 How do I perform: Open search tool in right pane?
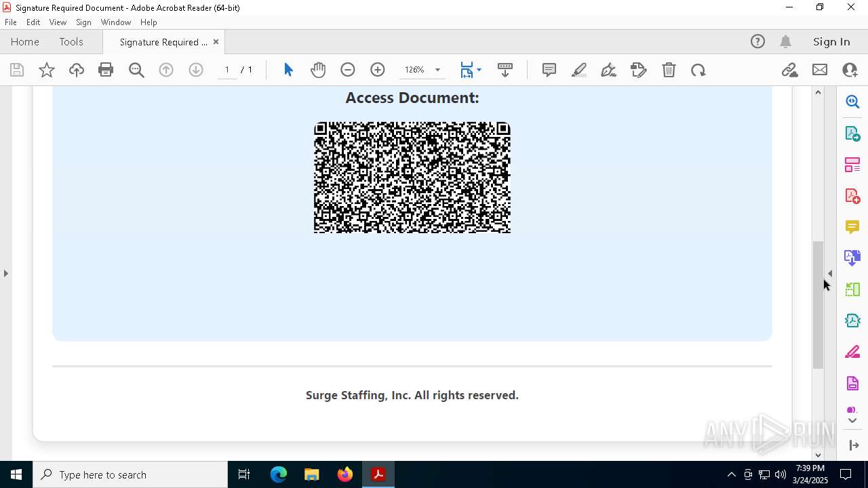tap(852, 102)
